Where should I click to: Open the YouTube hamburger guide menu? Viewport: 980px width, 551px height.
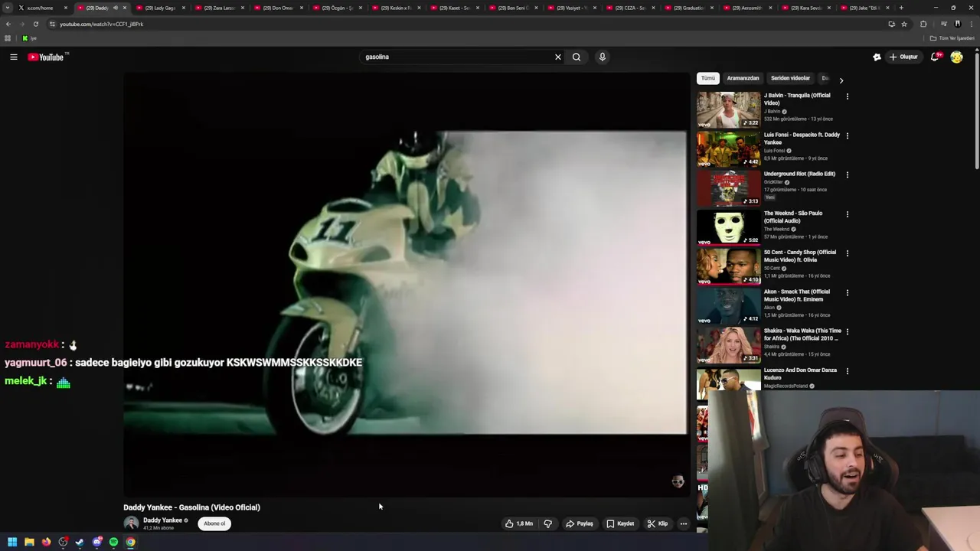point(14,57)
